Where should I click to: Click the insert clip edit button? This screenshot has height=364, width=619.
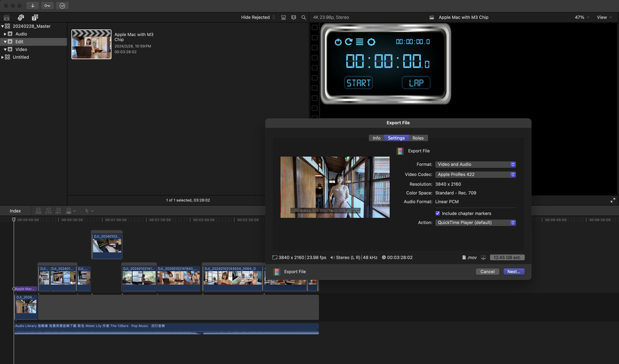click(x=49, y=211)
